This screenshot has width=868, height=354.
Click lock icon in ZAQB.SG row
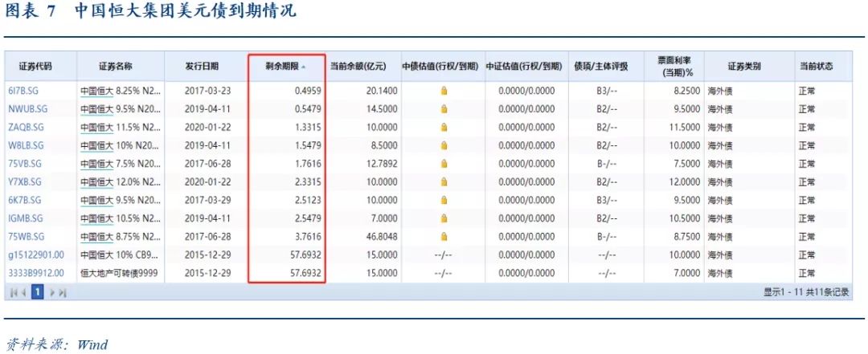pyautogui.click(x=444, y=127)
